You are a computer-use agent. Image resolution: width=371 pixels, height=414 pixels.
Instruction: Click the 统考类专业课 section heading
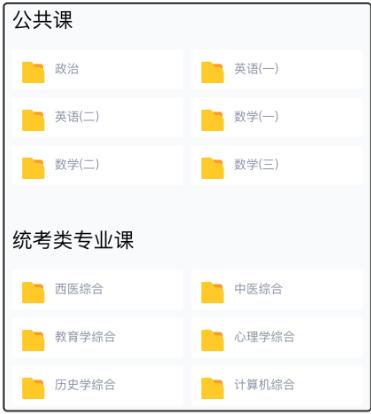tap(73, 240)
